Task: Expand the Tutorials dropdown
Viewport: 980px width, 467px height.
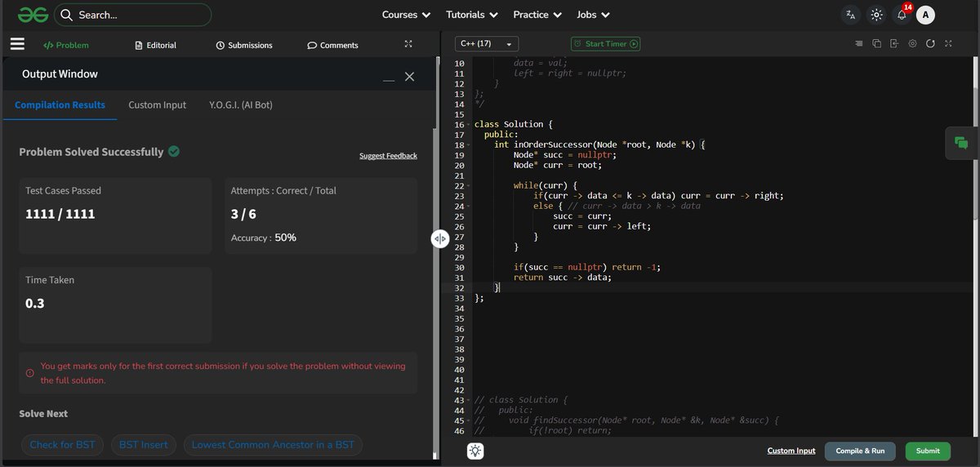Action: (472, 15)
